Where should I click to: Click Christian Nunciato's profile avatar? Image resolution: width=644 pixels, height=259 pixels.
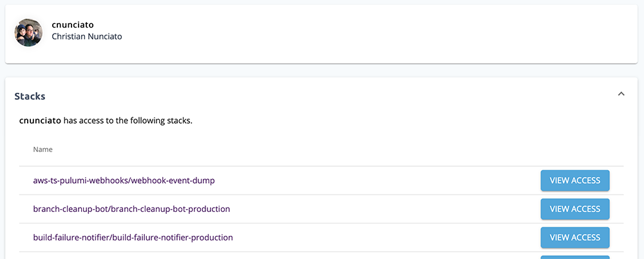click(x=28, y=32)
